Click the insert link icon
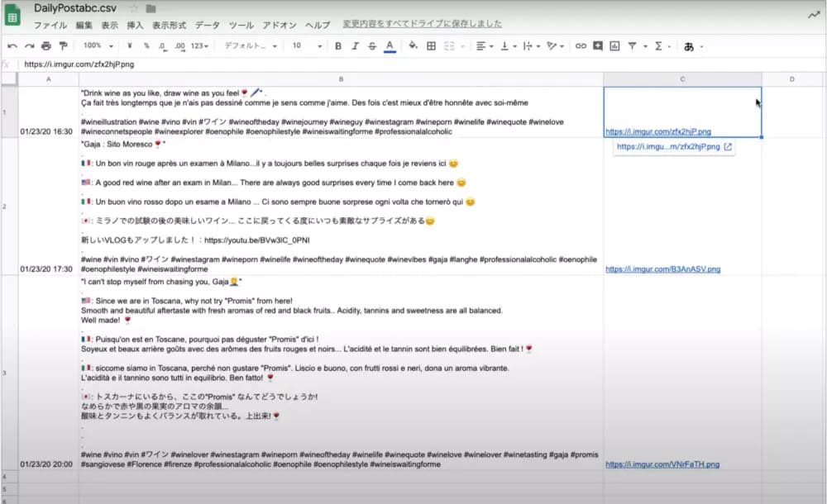 click(x=580, y=45)
